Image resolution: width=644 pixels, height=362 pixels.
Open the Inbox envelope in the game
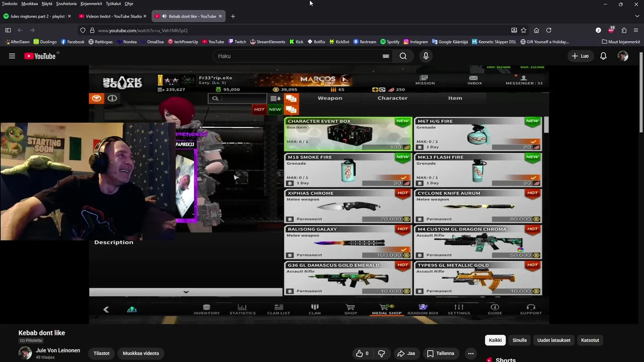[x=474, y=79]
